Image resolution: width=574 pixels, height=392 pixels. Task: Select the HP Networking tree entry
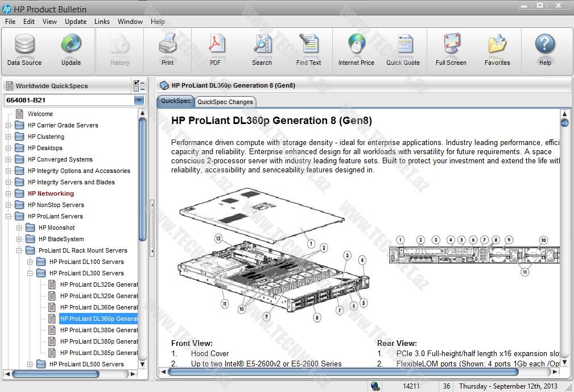pyautogui.click(x=51, y=193)
